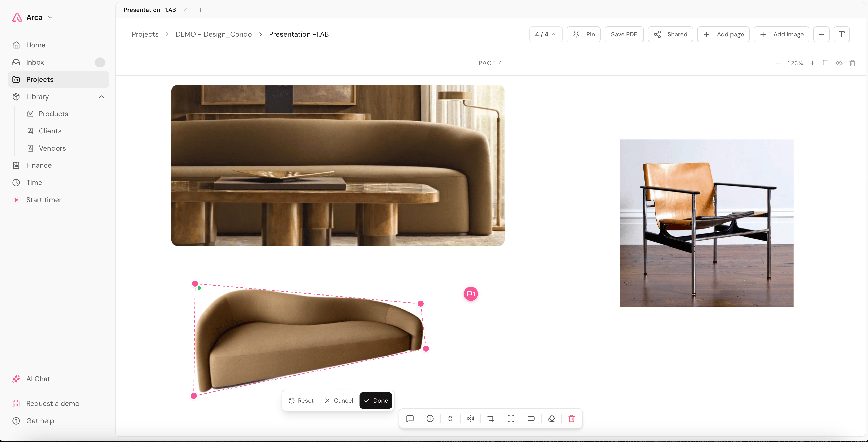Click Add page button

pos(723,34)
